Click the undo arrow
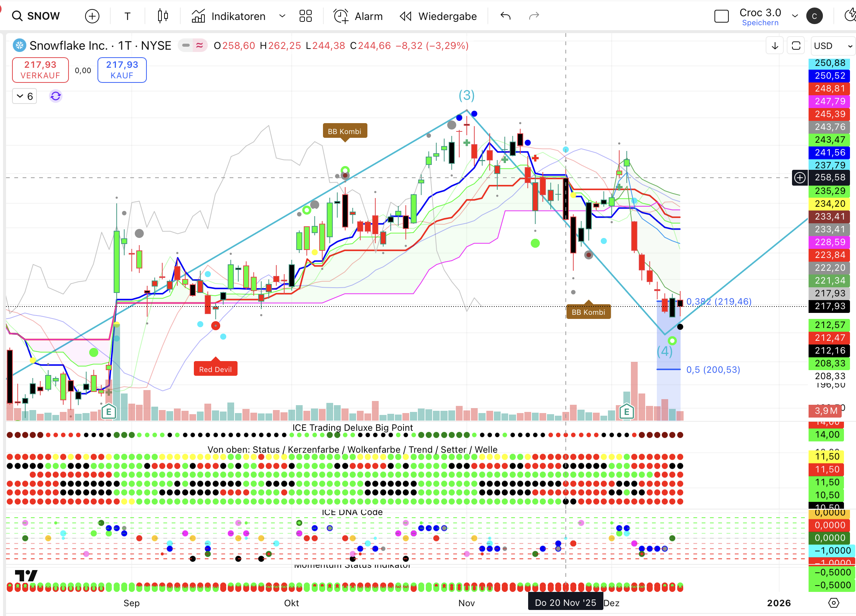The width and height of the screenshot is (856, 616). [506, 16]
